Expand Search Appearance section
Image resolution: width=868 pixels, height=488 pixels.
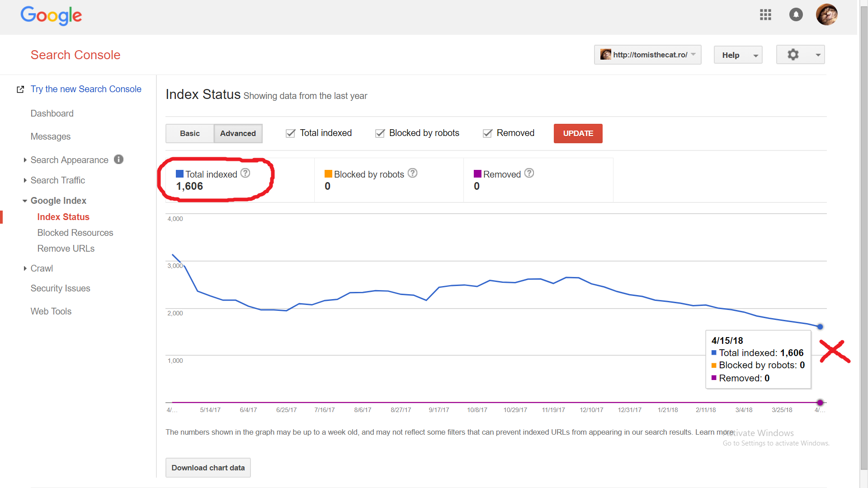pos(25,160)
